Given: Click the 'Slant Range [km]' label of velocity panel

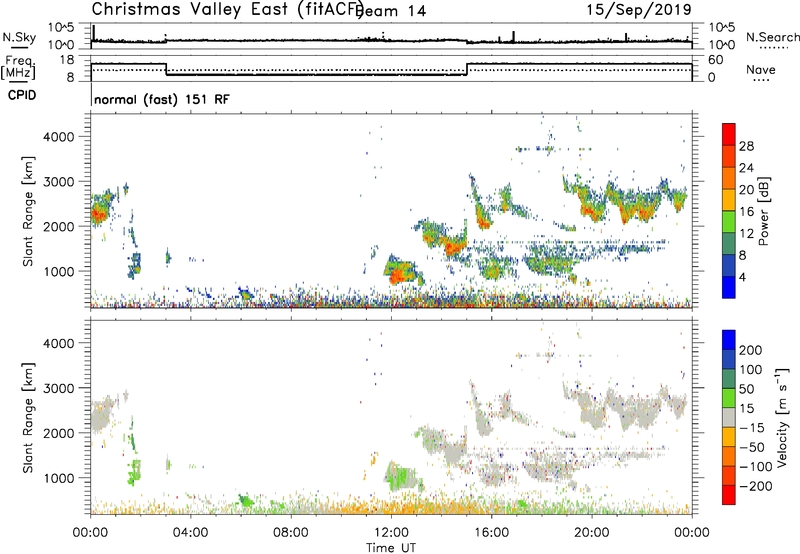Looking at the screenshot, I should pyautogui.click(x=28, y=417).
